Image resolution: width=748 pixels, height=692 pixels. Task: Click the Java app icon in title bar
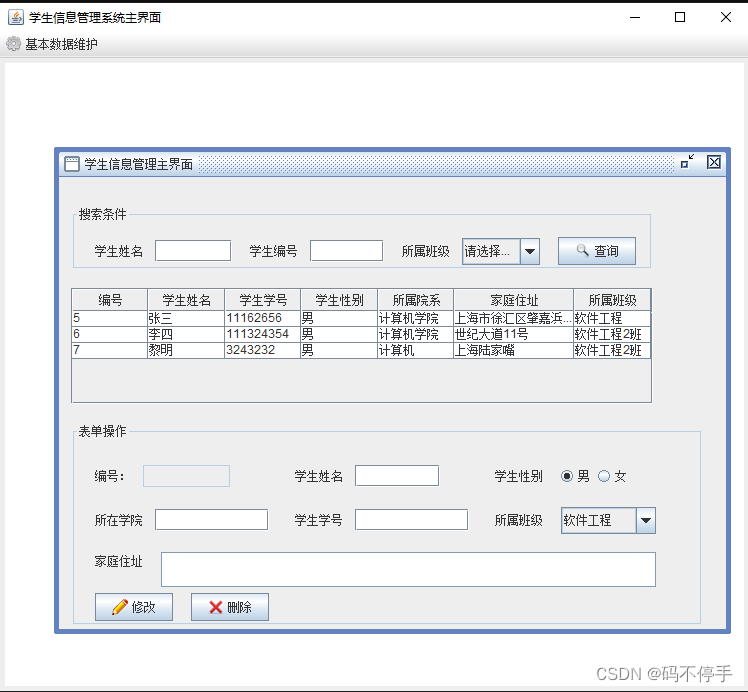[x=16, y=18]
